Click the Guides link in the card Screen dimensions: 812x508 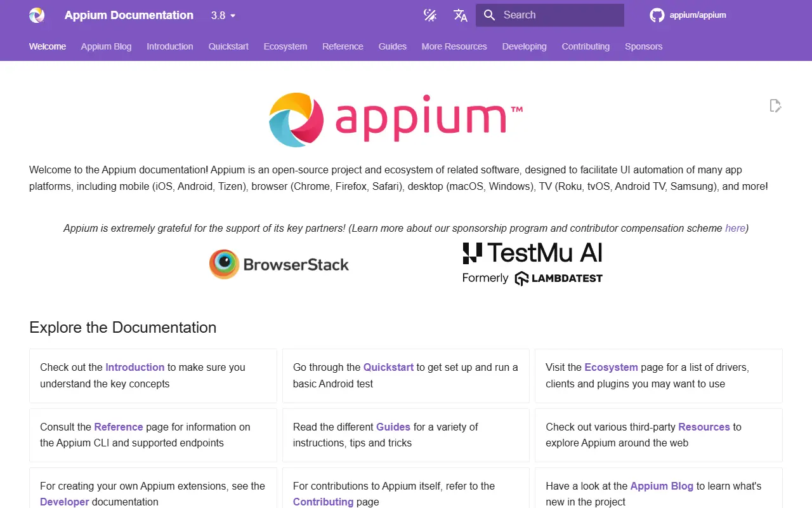393,427
